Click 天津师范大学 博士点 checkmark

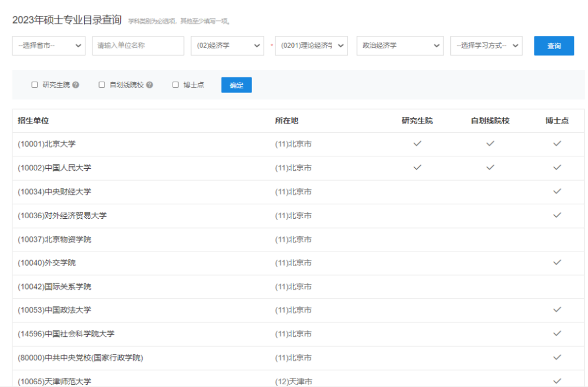click(558, 381)
